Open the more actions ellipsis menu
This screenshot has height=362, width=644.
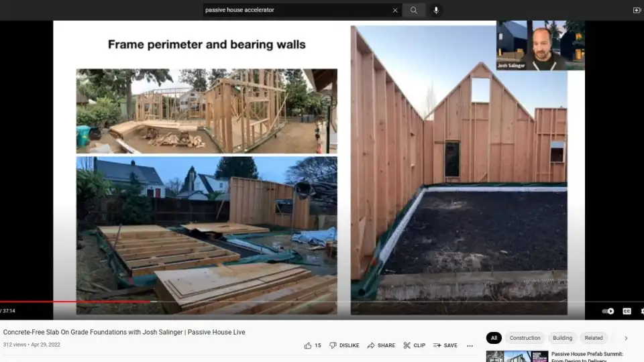470,346
